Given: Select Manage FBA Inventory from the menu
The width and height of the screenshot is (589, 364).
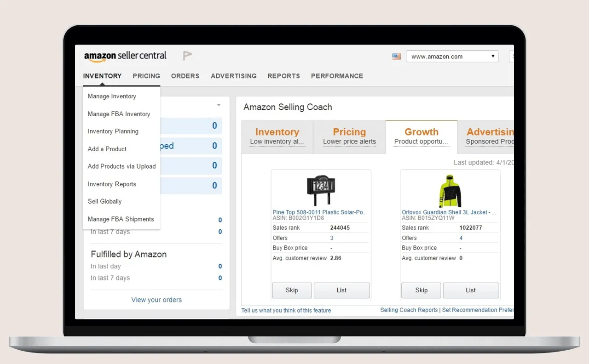Looking at the screenshot, I should pyautogui.click(x=119, y=114).
